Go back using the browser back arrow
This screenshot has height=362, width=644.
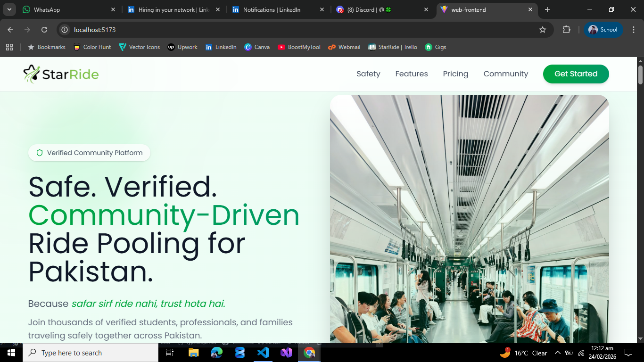[x=10, y=30]
